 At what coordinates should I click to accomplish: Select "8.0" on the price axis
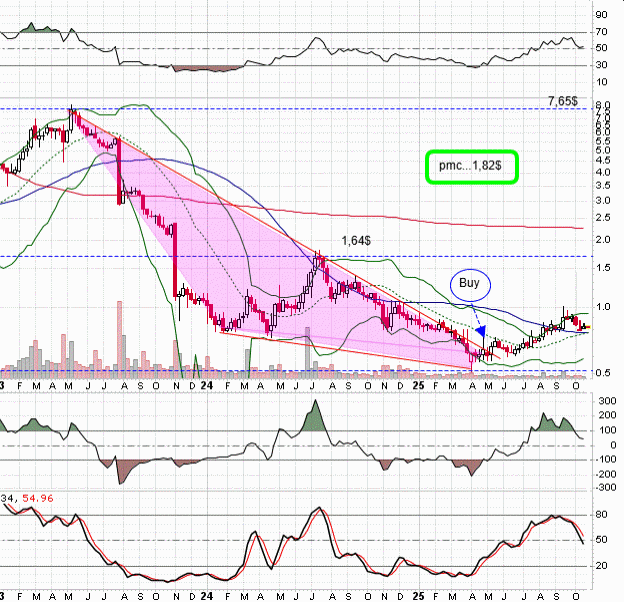click(x=602, y=106)
